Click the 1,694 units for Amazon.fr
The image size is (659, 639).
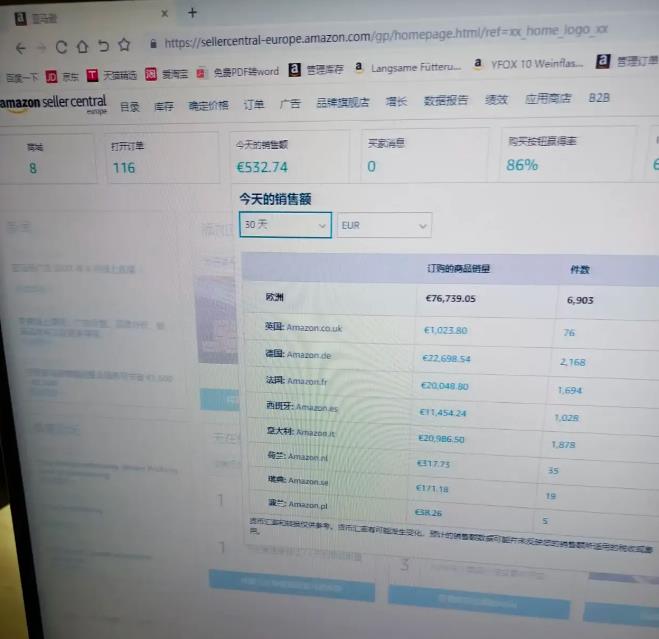(569, 391)
